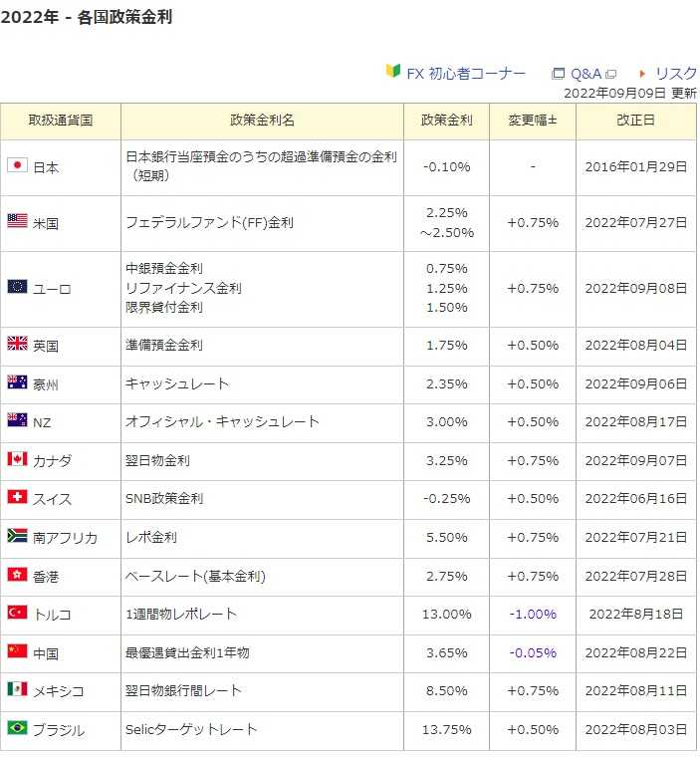Select the Switzerland flag icon
Screen dimensions: 700x757
point(17,498)
